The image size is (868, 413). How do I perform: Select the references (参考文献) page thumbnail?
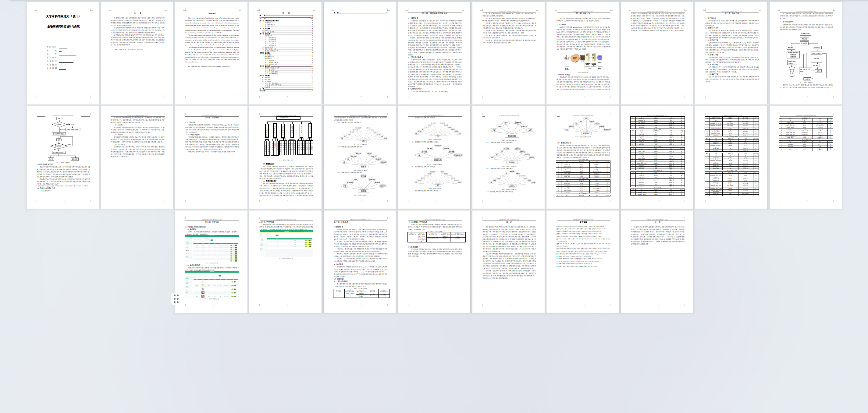click(x=583, y=262)
